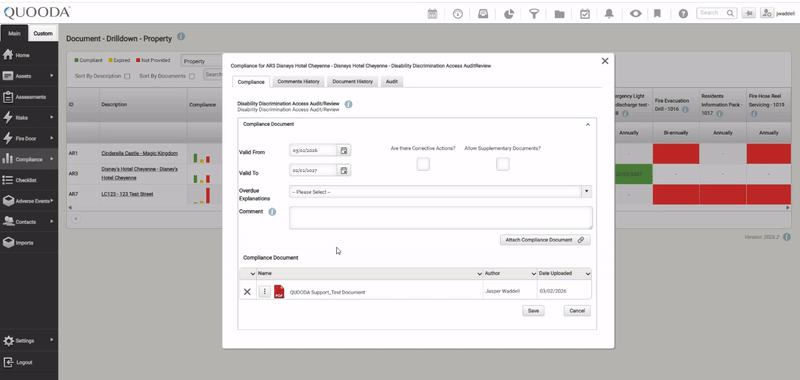800x380 pixels.
Task: Click the info icon beside Comment label
Action: click(272, 212)
